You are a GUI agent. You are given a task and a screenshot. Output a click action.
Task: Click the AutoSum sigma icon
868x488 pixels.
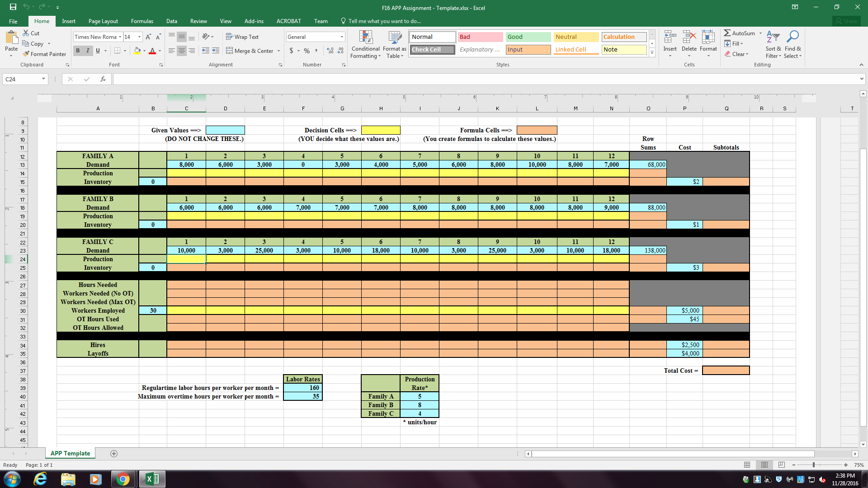click(x=727, y=33)
